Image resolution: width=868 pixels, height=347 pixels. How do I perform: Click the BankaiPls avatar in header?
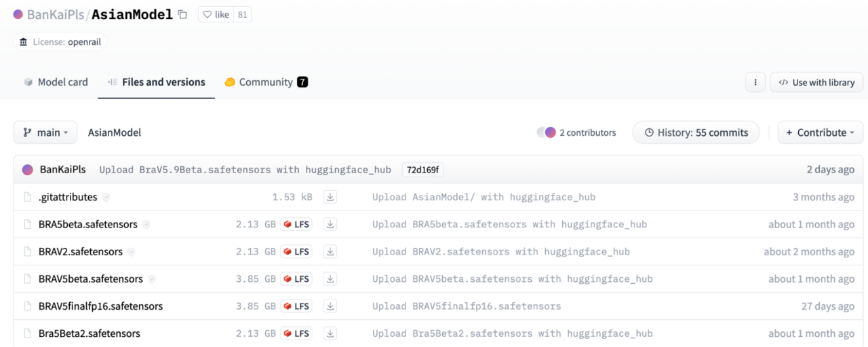(18, 14)
